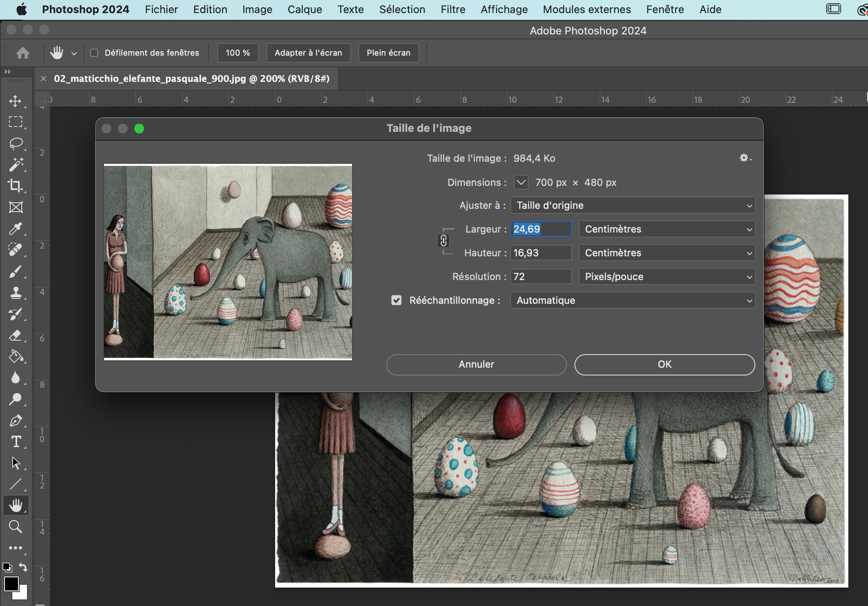This screenshot has width=868, height=606.
Task: Swap foreground and background colors
Action: coord(23,568)
